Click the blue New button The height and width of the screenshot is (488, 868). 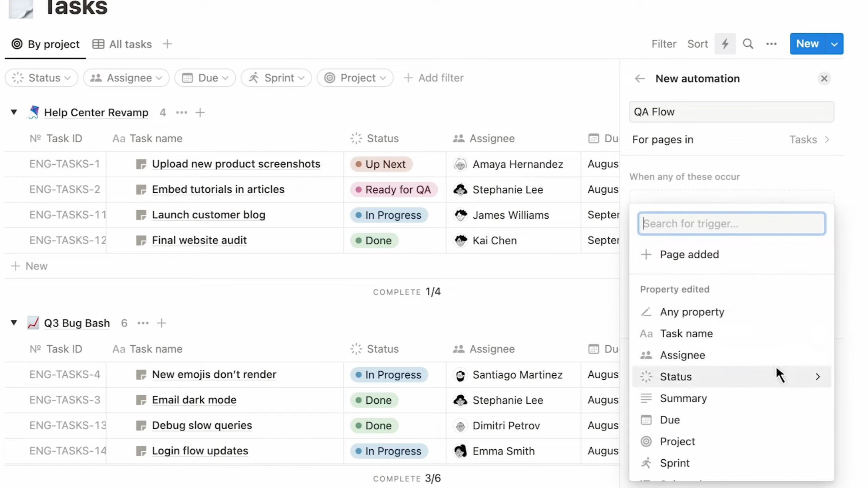(808, 44)
